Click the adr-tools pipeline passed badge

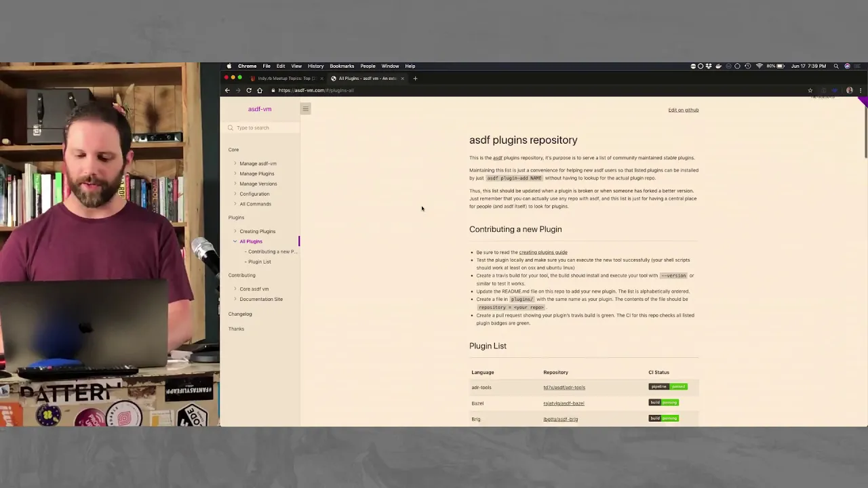[x=668, y=386]
